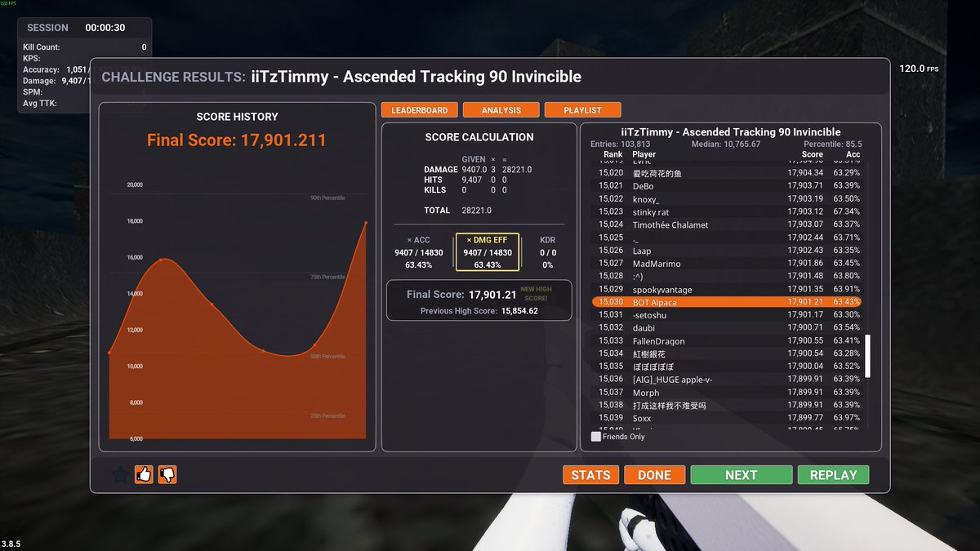
Task: Select rank 15,028 player :^) row
Action: coord(727,277)
